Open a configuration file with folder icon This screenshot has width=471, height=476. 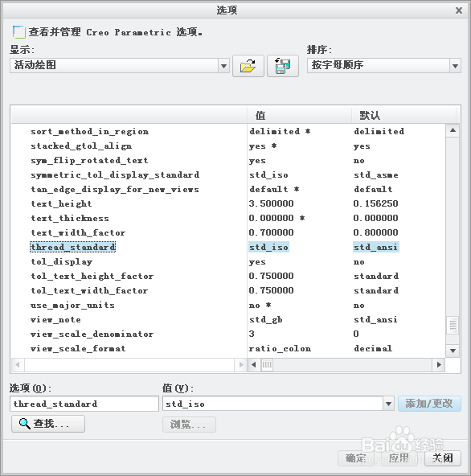(248, 66)
